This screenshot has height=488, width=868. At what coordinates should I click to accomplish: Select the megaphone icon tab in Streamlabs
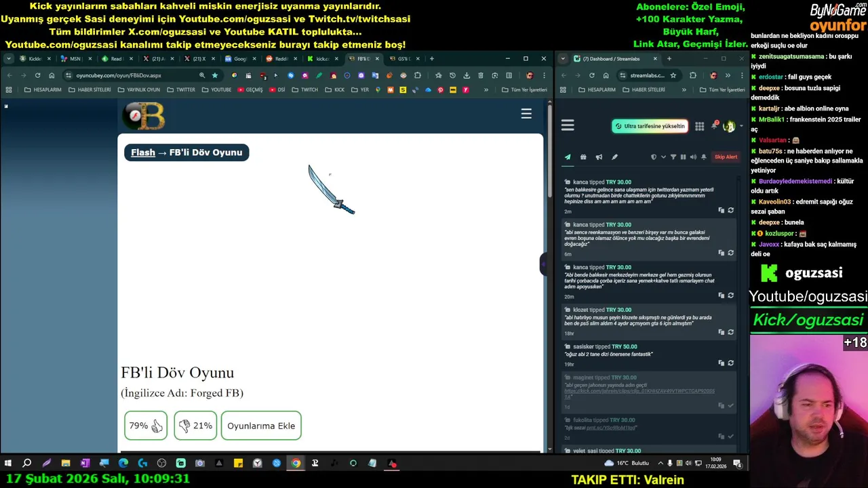coord(599,157)
